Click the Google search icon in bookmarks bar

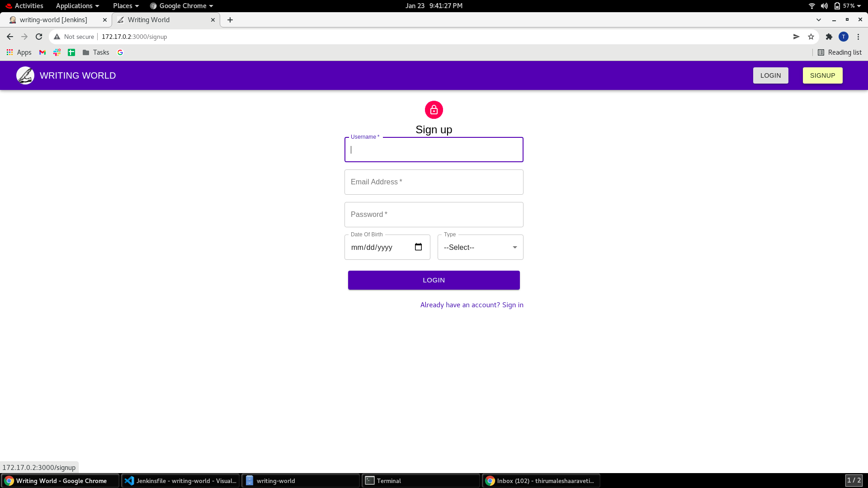click(120, 52)
